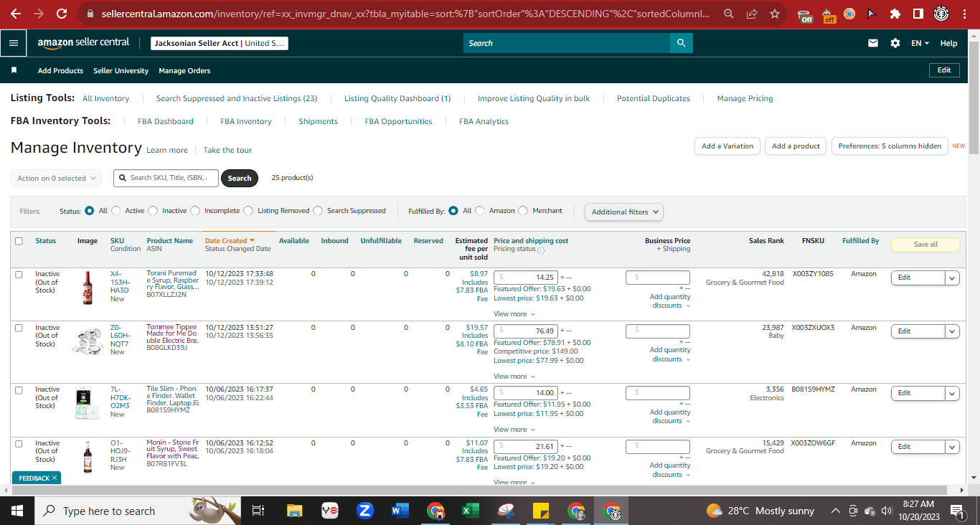Click the Tile Slim product thumbnail
This screenshot has width=980, height=525.
click(88, 403)
